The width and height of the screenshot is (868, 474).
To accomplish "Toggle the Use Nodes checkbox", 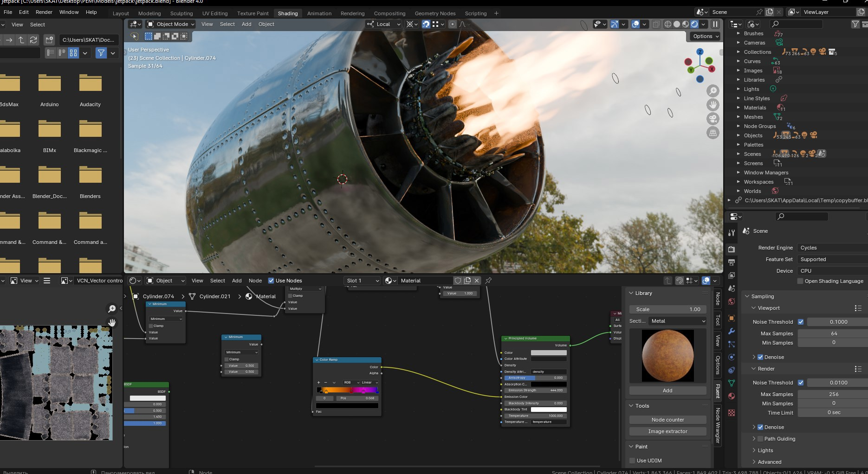I will (x=271, y=281).
